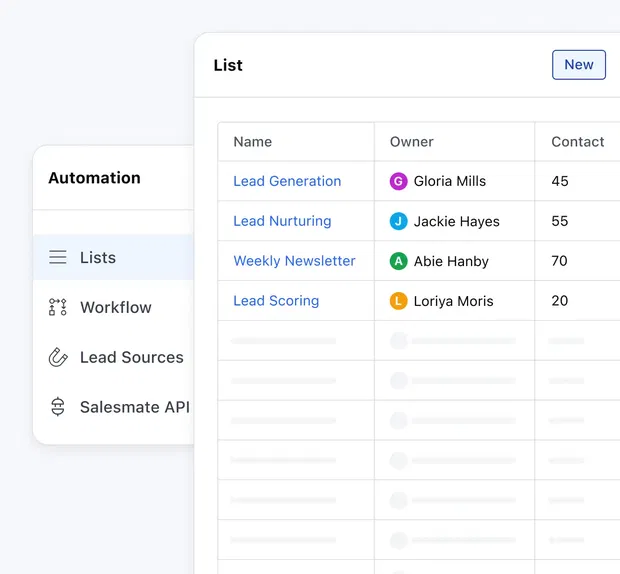This screenshot has width=620, height=574.
Task: Click the Owner column header
Action: [x=412, y=142]
